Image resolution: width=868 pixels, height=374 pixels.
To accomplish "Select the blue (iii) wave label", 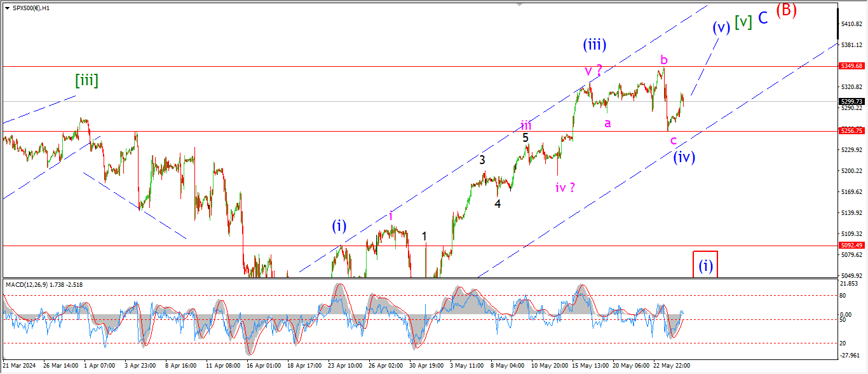I will coord(594,45).
